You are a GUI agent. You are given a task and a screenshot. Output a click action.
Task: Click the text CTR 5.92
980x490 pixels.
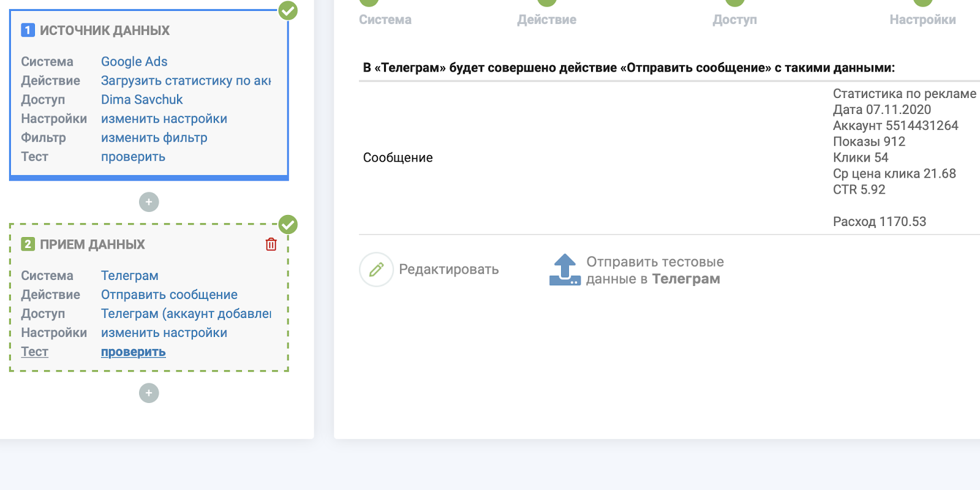[x=859, y=189]
